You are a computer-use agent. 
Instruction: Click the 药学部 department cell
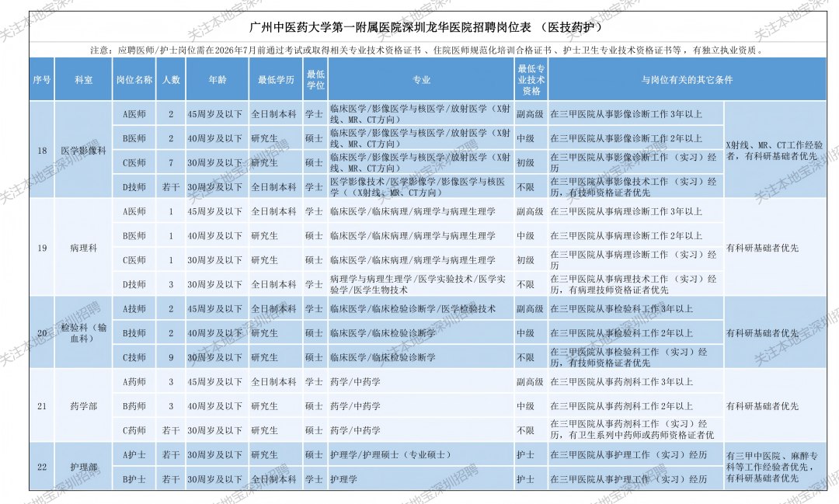click(x=83, y=406)
